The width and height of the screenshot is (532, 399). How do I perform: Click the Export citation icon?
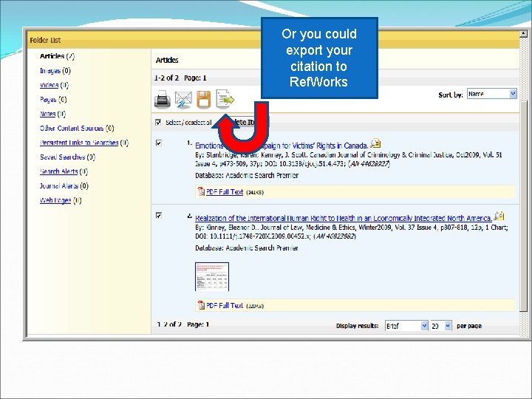click(225, 99)
